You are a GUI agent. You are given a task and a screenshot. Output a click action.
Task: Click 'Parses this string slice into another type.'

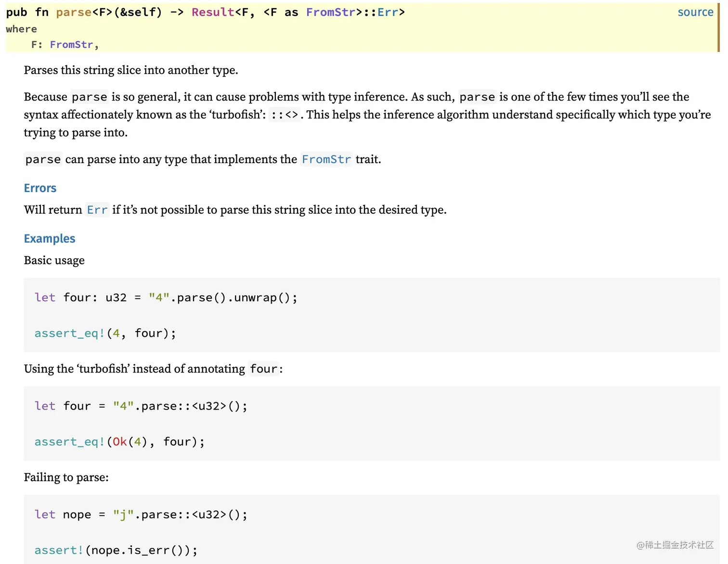tap(131, 70)
